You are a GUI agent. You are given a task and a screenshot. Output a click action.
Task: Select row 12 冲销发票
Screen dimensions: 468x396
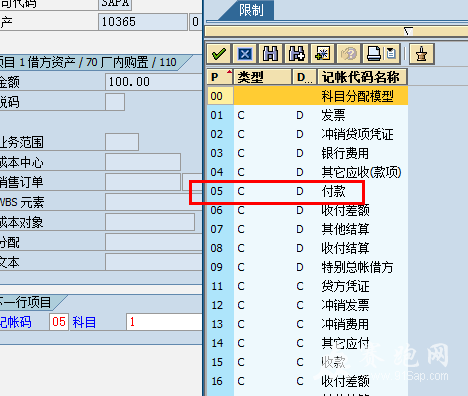click(307, 305)
